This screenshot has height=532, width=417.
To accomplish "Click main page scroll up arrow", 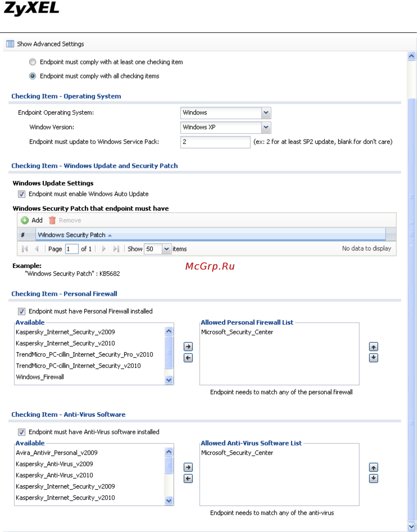I will [411, 56].
